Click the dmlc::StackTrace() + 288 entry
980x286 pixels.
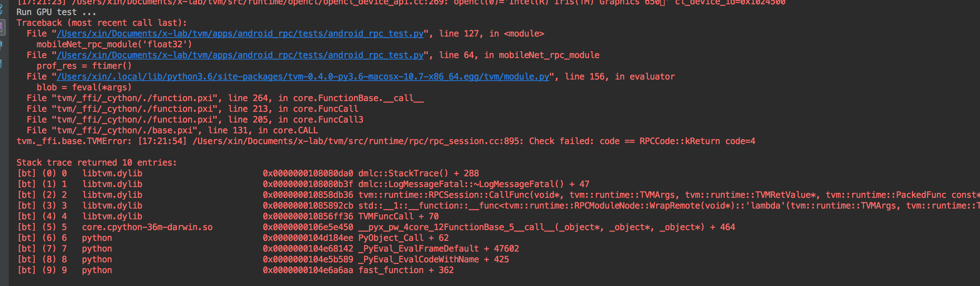[419, 173]
